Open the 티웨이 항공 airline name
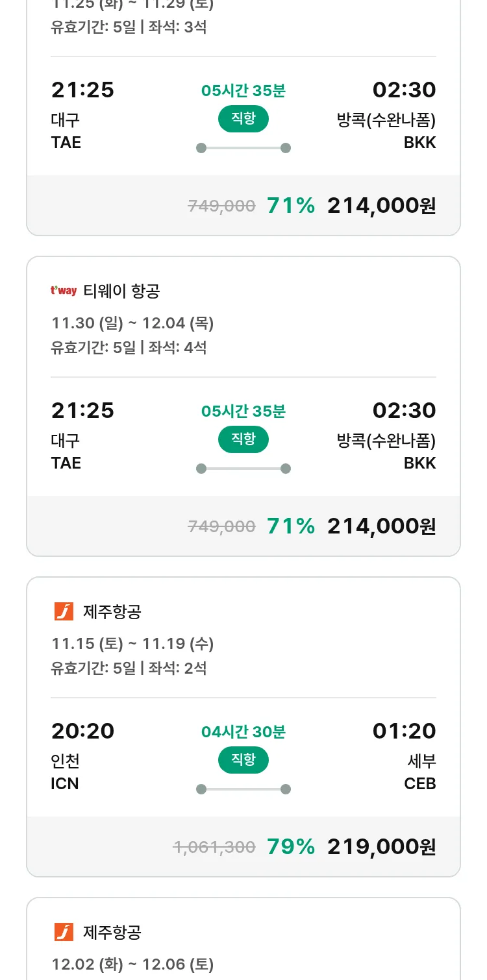 point(121,291)
